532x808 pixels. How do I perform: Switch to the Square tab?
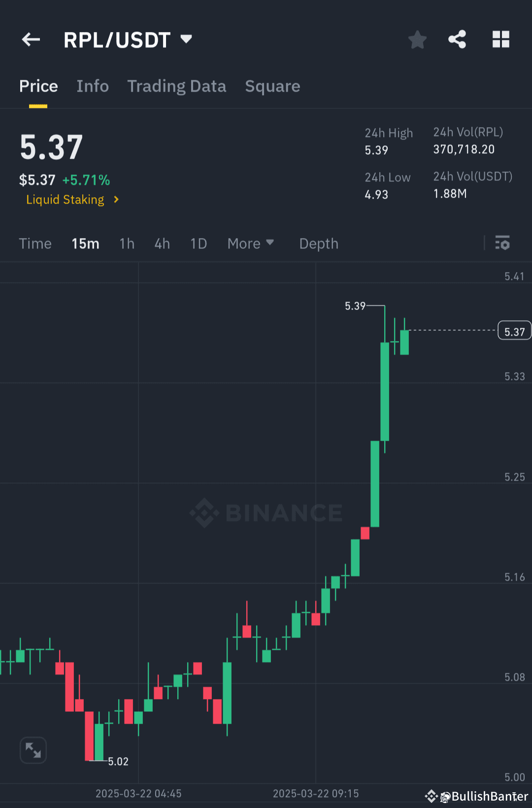click(x=272, y=86)
